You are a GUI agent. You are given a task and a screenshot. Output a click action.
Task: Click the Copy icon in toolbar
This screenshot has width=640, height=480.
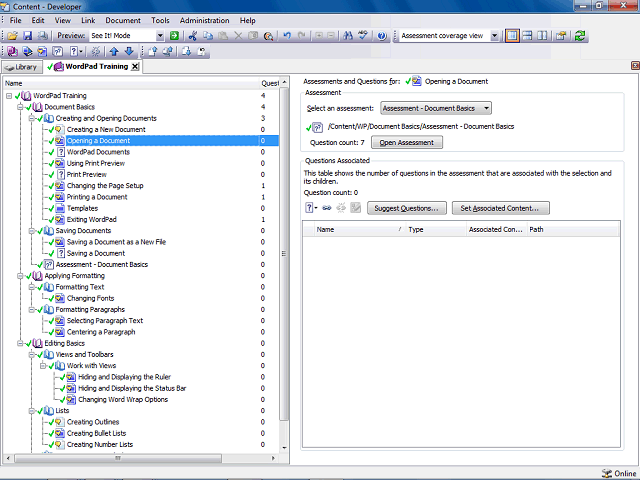coord(208,36)
